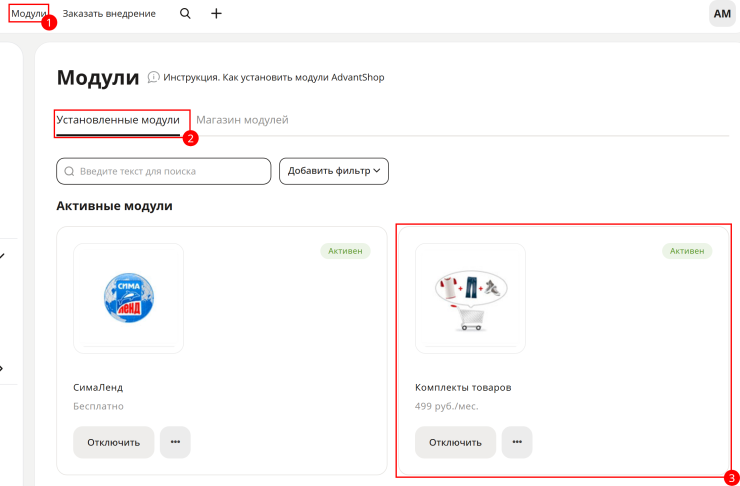Click the СимаЛенд module logo
Image resolution: width=740 pixels, height=486 pixels.
tap(129, 298)
